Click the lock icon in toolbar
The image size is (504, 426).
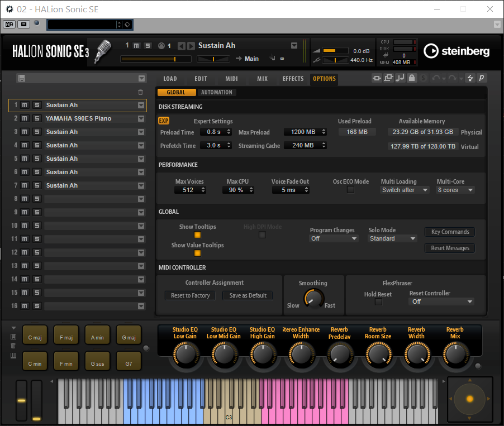click(412, 78)
